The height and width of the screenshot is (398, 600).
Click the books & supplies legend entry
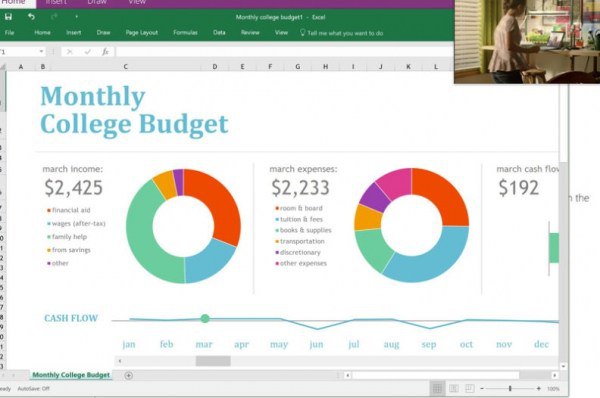pyautogui.click(x=303, y=230)
